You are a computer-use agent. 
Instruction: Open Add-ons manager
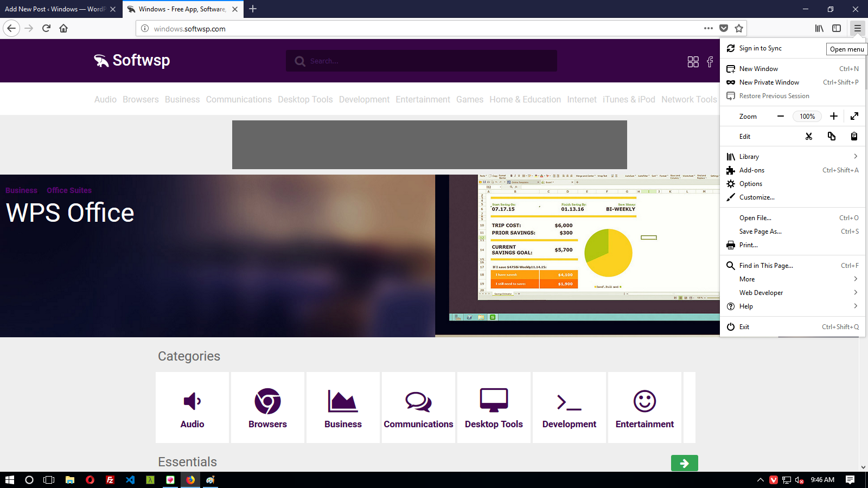[x=793, y=170]
